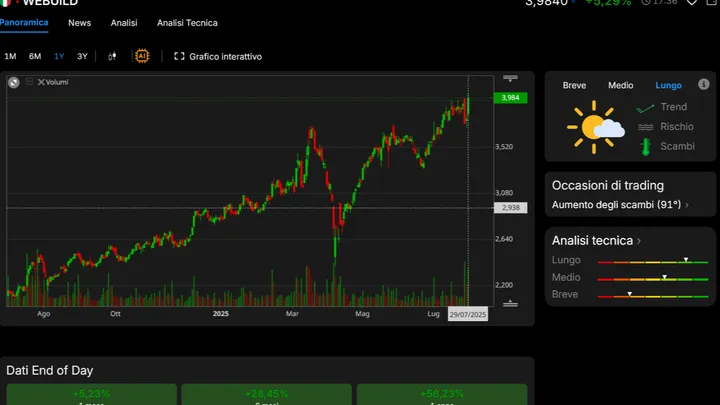Click the +5,29% daily change value
Screen dimensions: 720x405
(608, 3)
